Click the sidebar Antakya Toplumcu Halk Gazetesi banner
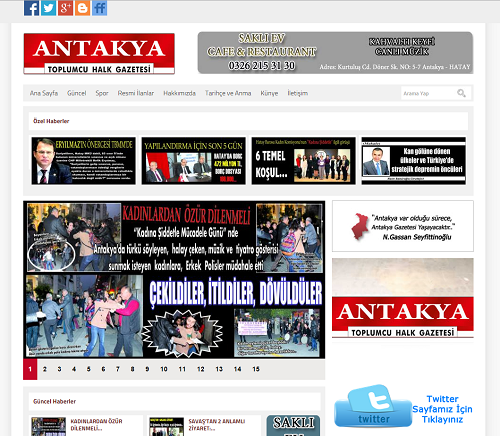 coord(403,298)
